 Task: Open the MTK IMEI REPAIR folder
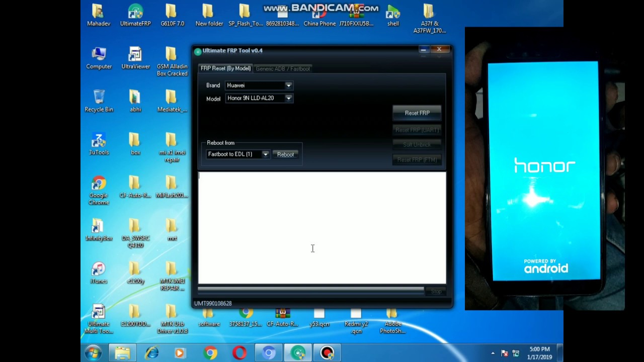[x=172, y=277]
